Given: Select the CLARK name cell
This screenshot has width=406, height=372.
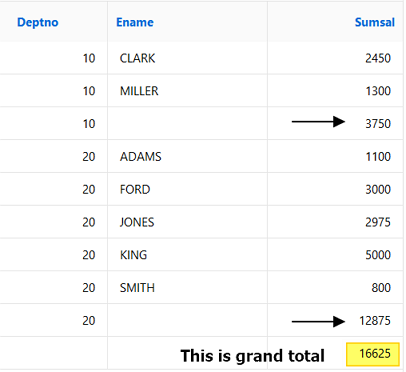Looking at the screenshot, I should [x=137, y=58].
